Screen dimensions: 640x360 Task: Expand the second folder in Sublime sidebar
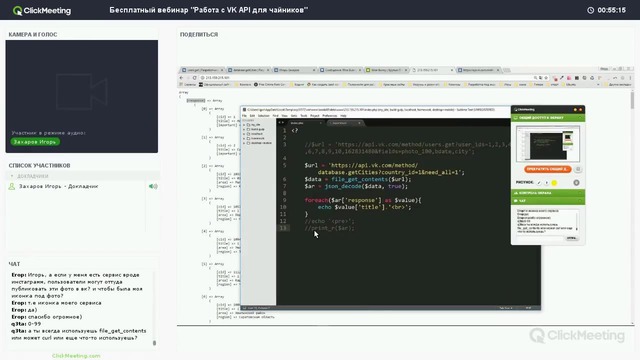point(244,129)
